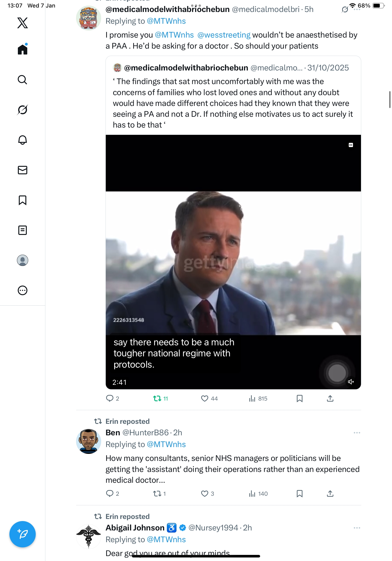Open Lists icon in sidebar

coord(23,230)
